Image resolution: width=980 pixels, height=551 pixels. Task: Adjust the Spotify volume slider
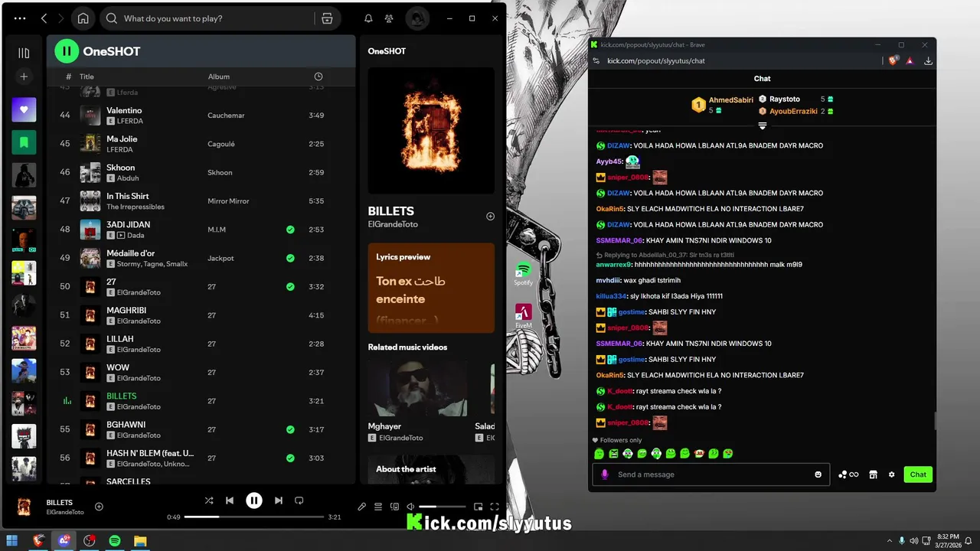[x=442, y=507]
